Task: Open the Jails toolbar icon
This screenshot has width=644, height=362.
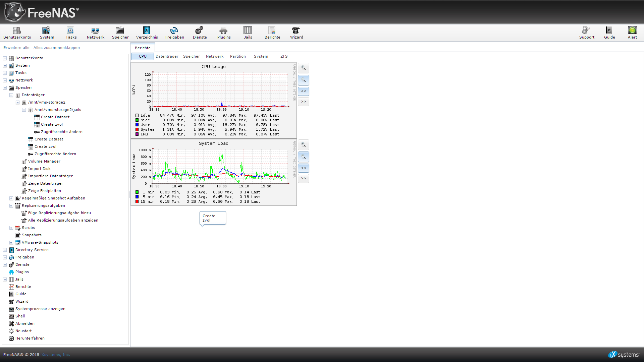Action: (248, 33)
